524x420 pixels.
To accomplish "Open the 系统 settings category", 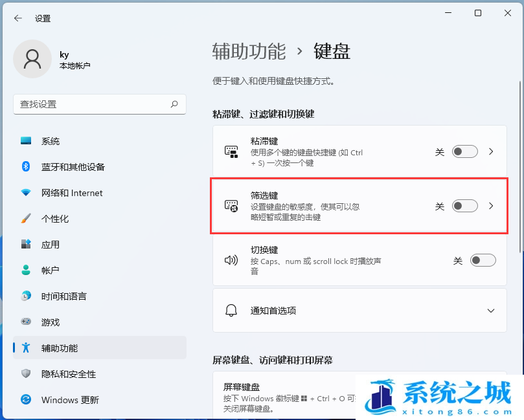I will tap(100, 141).
